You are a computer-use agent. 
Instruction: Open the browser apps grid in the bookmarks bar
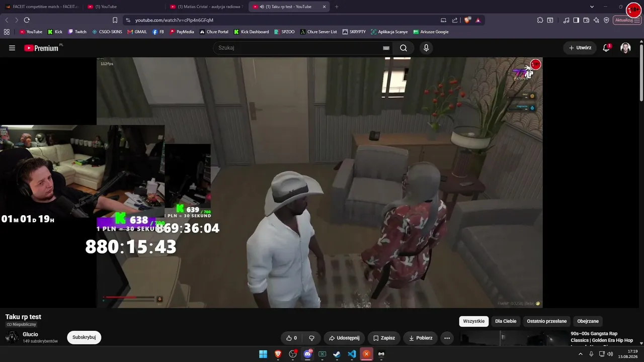(x=7, y=32)
